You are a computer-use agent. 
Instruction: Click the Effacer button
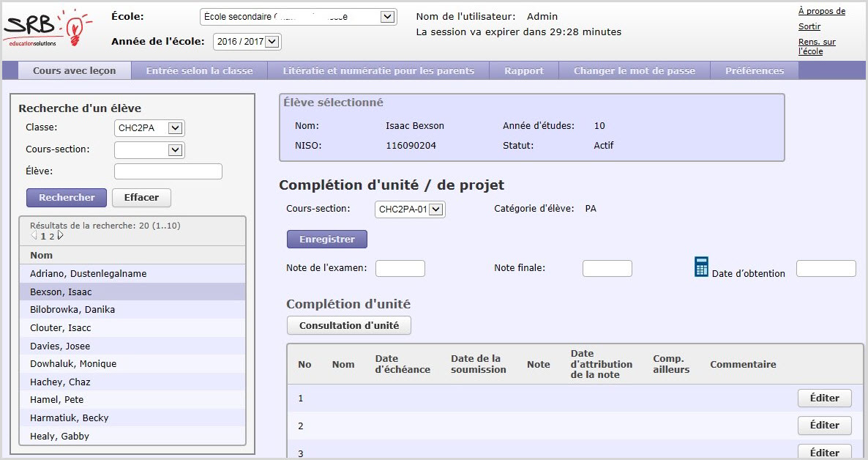click(x=146, y=198)
